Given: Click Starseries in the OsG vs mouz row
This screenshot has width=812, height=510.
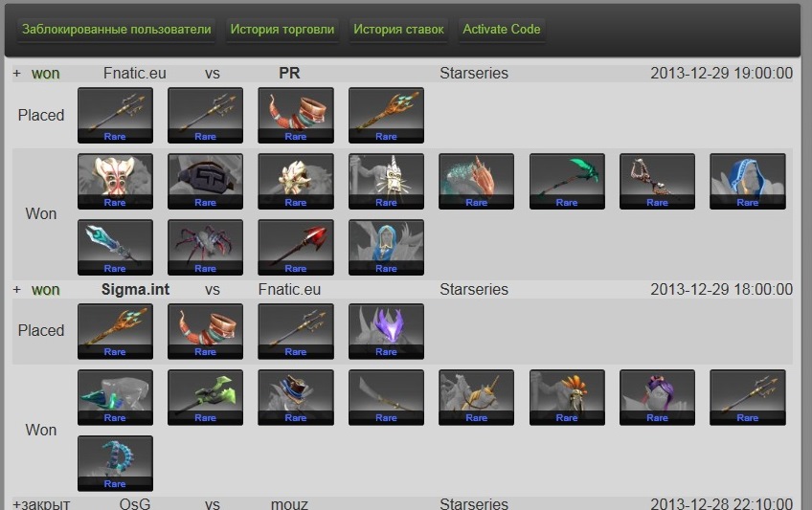Looking at the screenshot, I should coord(474,504).
